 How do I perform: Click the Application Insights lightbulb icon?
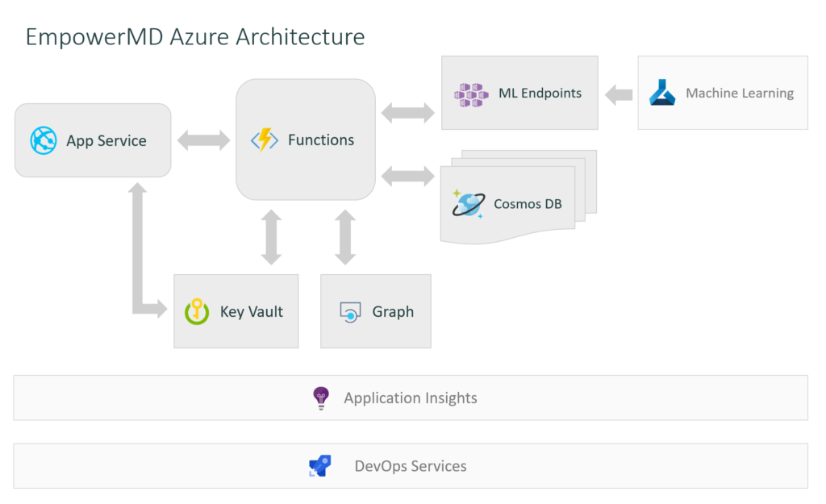coord(320,397)
